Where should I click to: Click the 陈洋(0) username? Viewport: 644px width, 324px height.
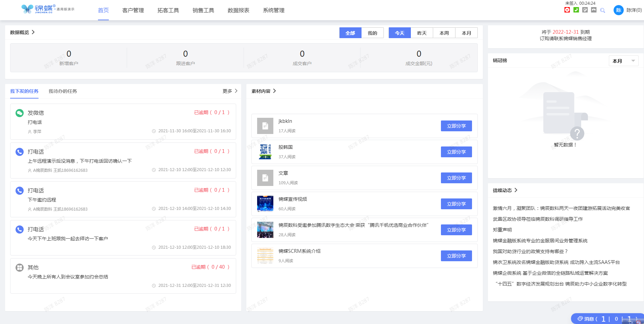click(x=634, y=10)
